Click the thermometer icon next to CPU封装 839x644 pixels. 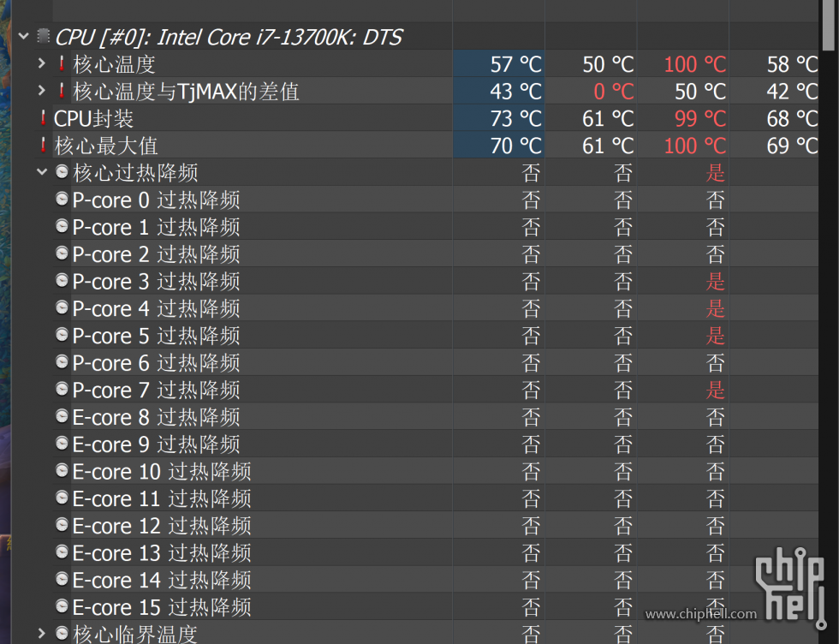pyautogui.click(x=44, y=118)
